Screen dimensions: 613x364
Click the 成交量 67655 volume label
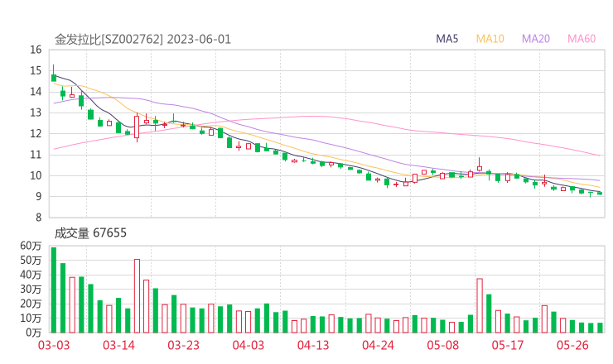90,233
